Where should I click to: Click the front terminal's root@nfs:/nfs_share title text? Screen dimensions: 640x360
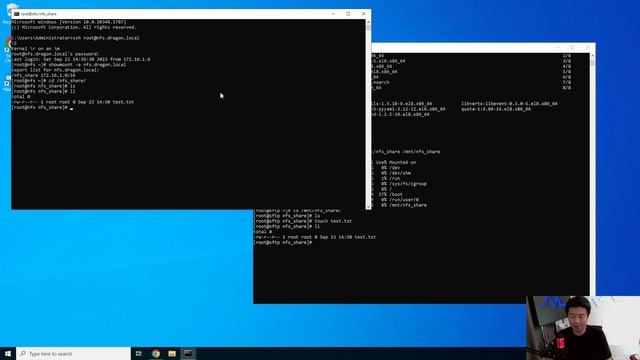click(39, 14)
